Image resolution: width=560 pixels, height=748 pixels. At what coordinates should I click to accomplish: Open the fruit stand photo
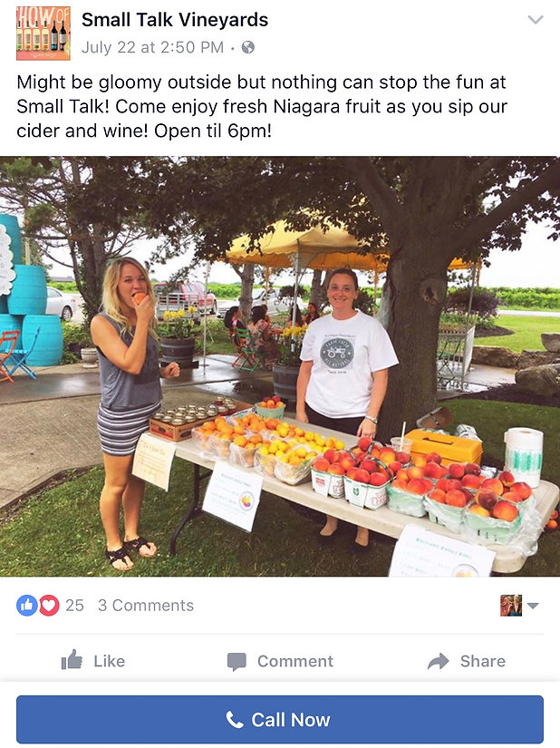pyautogui.click(x=280, y=366)
